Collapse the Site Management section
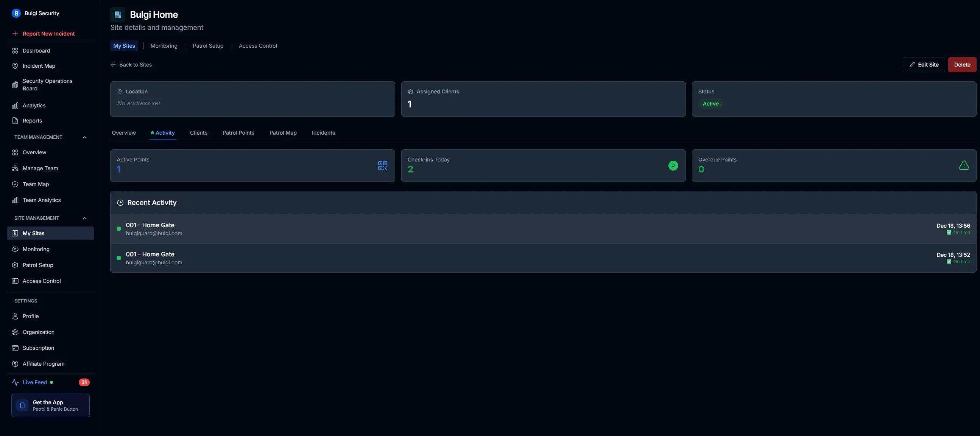The image size is (980, 436). click(84, 218)
